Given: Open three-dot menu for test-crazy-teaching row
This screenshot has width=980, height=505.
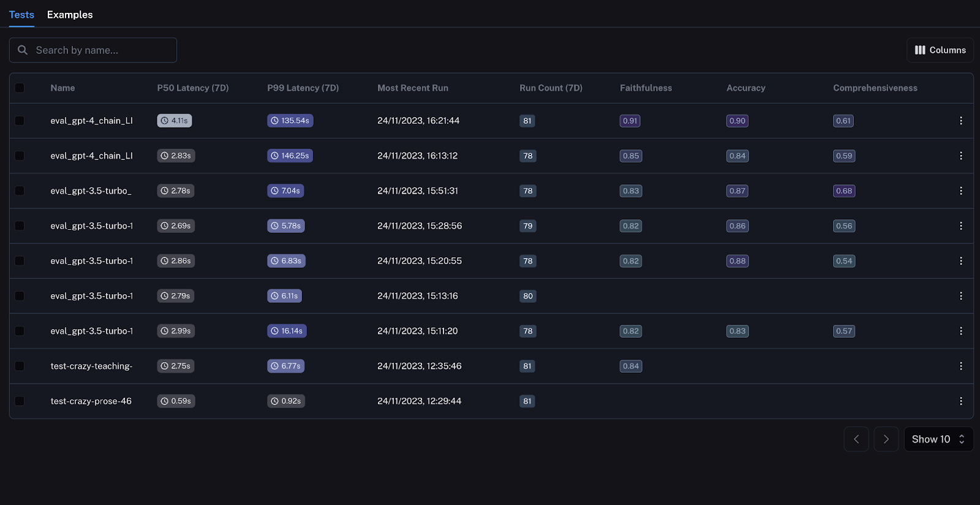Looking at the screenshot, I should (x=960, y=366).
